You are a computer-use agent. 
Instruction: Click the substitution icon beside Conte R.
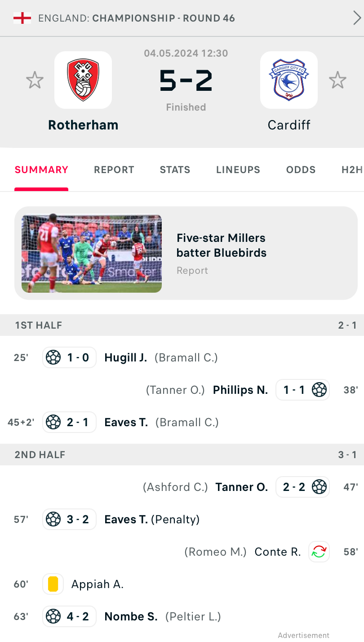(319, 552)
